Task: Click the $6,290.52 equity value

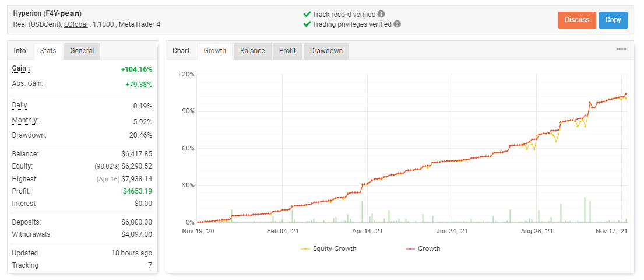Action: click(x=137, y=166)
